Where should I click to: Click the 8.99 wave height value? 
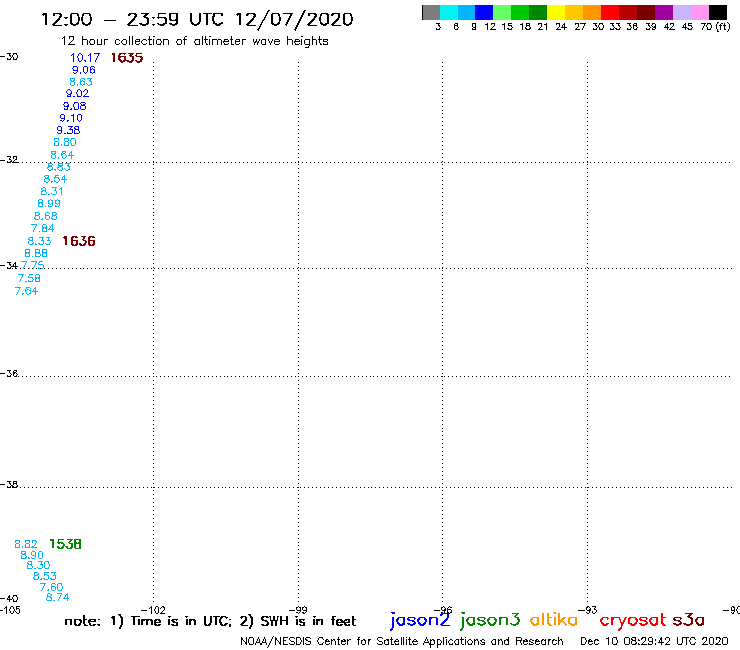tap(49, 203)
